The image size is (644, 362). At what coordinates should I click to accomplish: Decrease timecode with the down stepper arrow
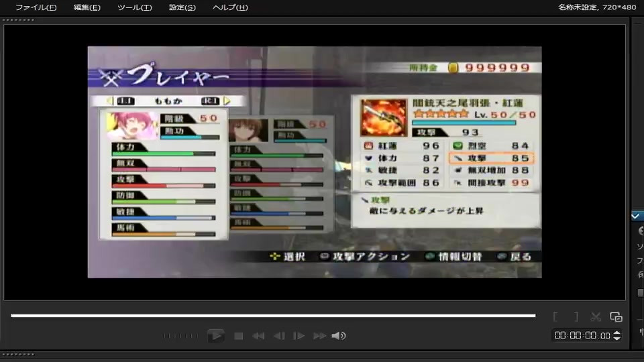(617, 338)
